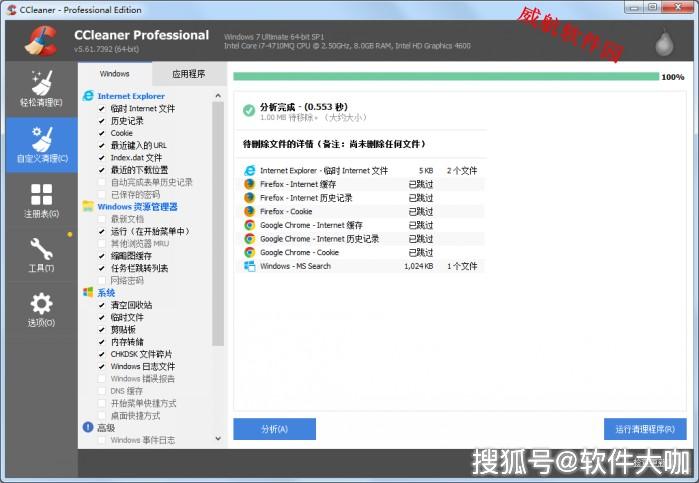Toggle Windows 日志文件 checkbox
This screenshot has height=483, width=699.
tap(102, 366)
